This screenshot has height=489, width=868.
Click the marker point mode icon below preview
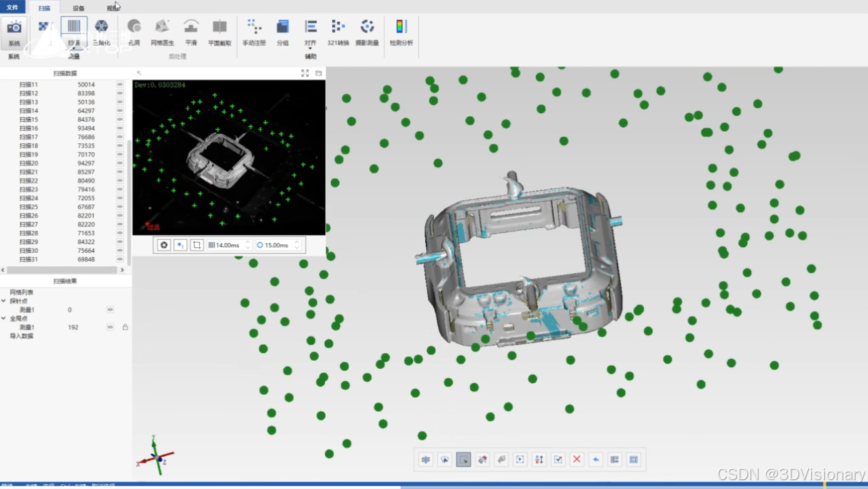180,244
